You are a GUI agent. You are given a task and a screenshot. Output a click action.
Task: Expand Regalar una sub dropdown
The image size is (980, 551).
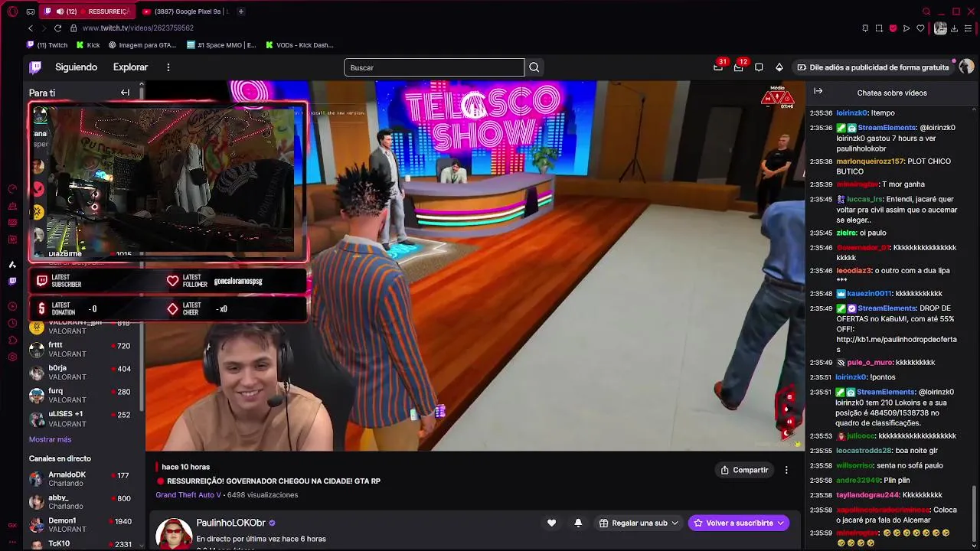639,523
